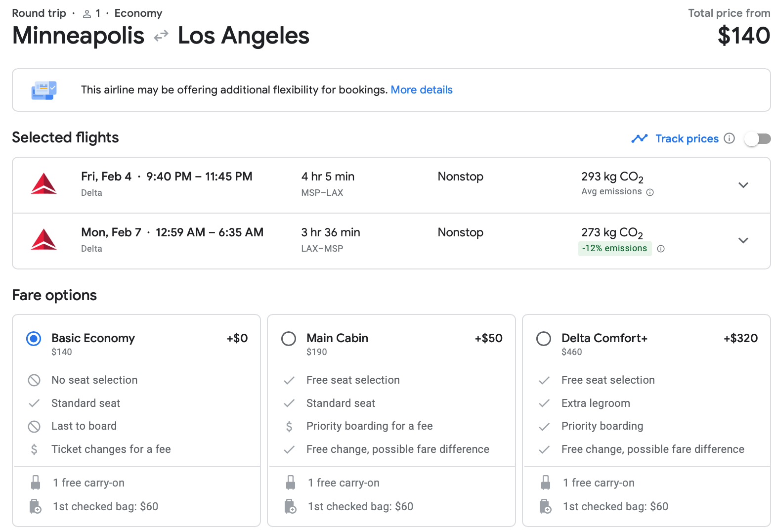The height and width of the screenshot is (532, 775).
Task: Click the Track prices trend line icon
Action: click(x=639, y=139)
